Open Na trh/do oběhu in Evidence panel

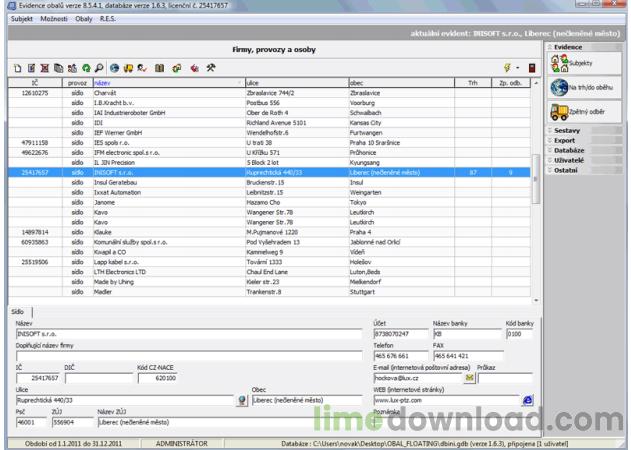(x=584, y=87)
